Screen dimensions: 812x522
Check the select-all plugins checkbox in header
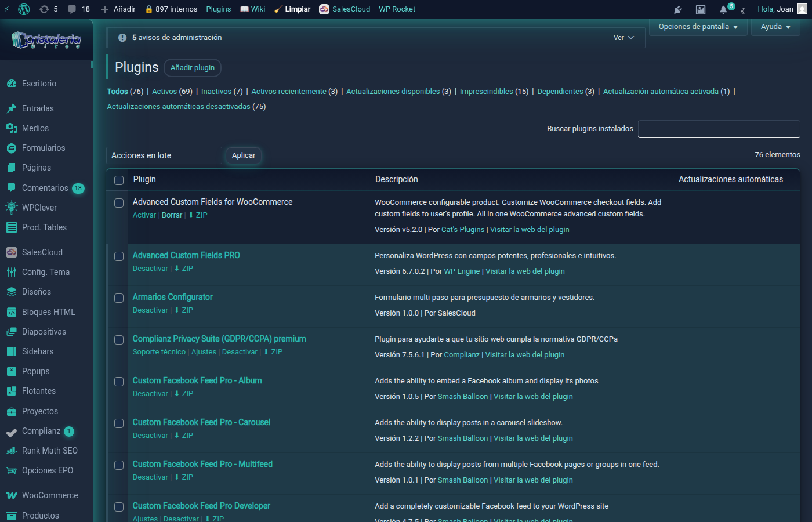coord(119,180)
